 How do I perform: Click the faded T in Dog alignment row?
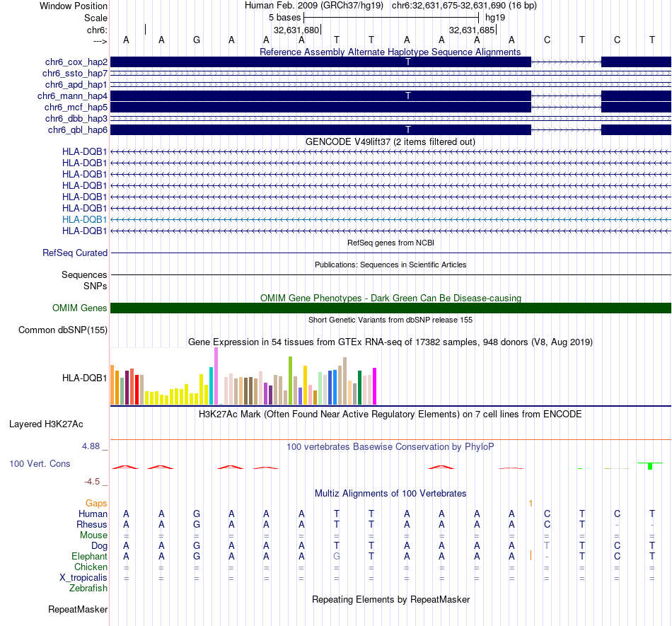tap(547, 545)
